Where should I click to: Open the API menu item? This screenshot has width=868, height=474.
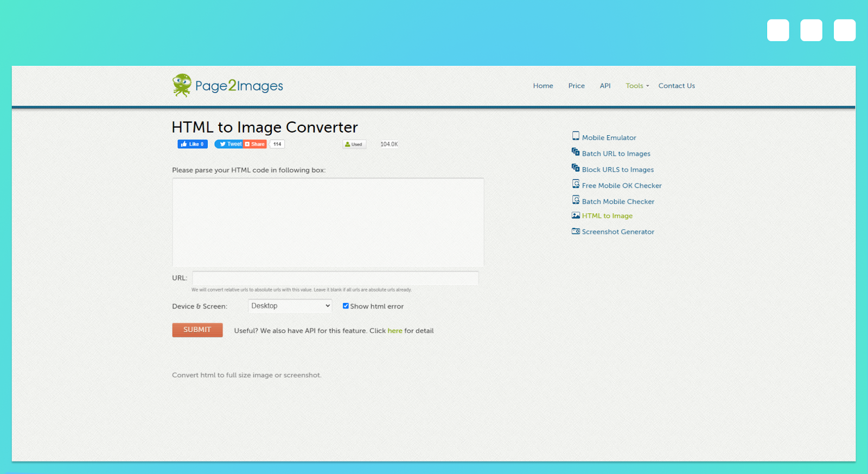pyautogui.click(x=605, y=86)
